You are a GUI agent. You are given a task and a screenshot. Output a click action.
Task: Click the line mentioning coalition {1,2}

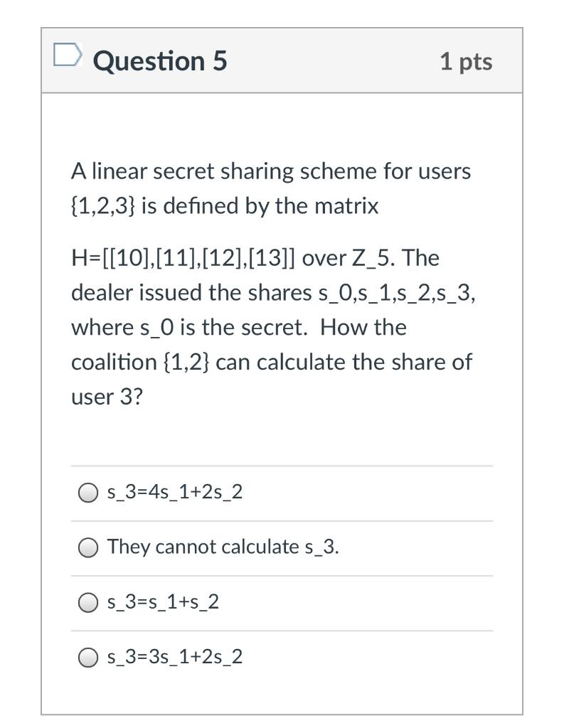coord(270,361)
